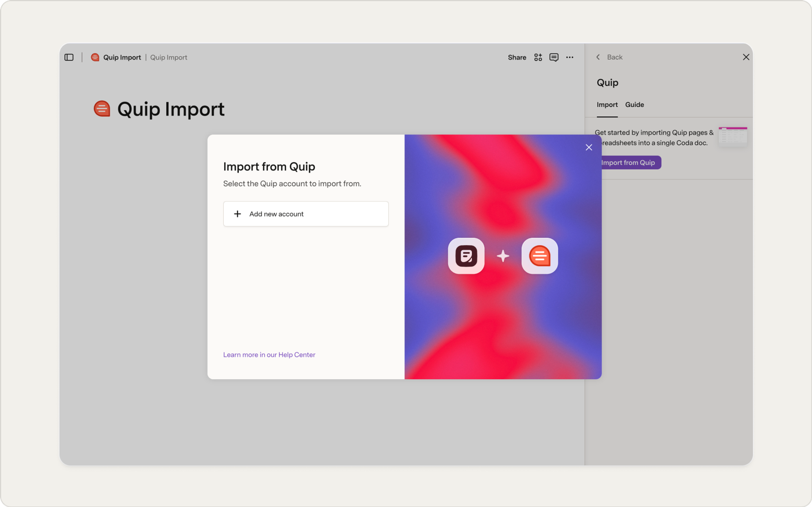Image resolution: width=812 pixels, height=507 pixels.
Task: Click the 'Get started by importing Quip pages' description
Action: pyautogui.click(x=654, y=138)
